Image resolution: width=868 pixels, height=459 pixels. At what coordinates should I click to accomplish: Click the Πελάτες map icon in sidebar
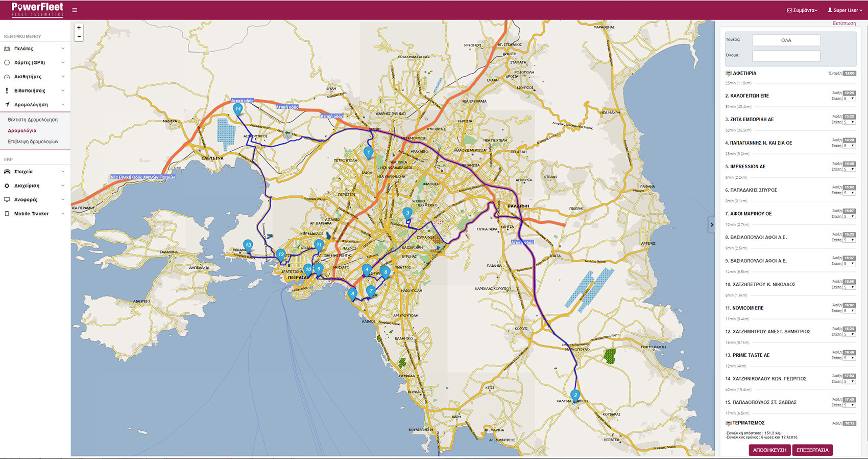coord(7,49)
